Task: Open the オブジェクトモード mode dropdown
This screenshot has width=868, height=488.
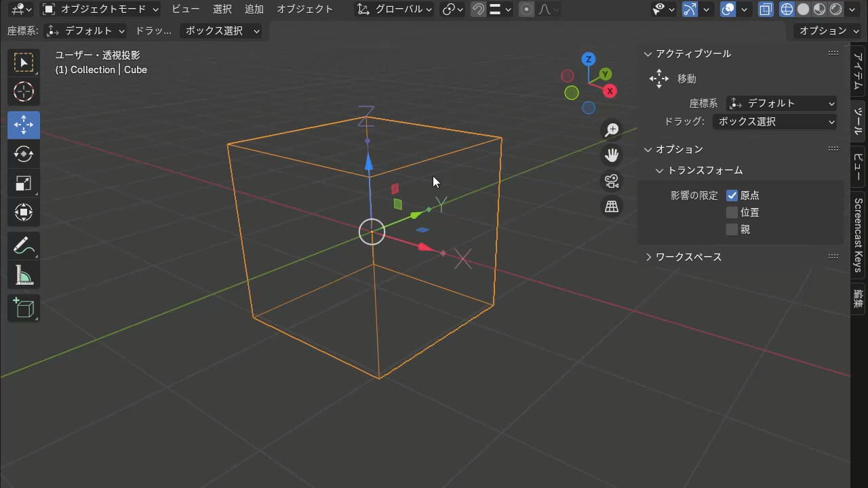Action: [x=100, y=9]
